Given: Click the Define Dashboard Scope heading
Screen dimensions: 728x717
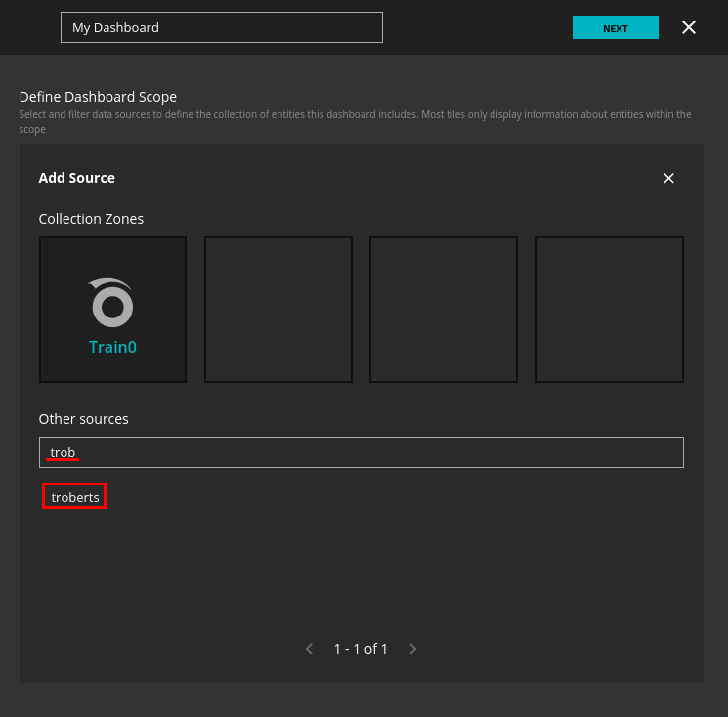Looking at the screenshot, I should [98, 97].
